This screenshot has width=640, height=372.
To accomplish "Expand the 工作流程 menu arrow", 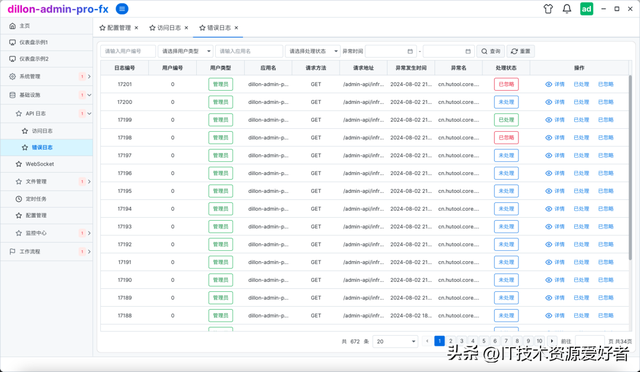I will coord(89,252).
